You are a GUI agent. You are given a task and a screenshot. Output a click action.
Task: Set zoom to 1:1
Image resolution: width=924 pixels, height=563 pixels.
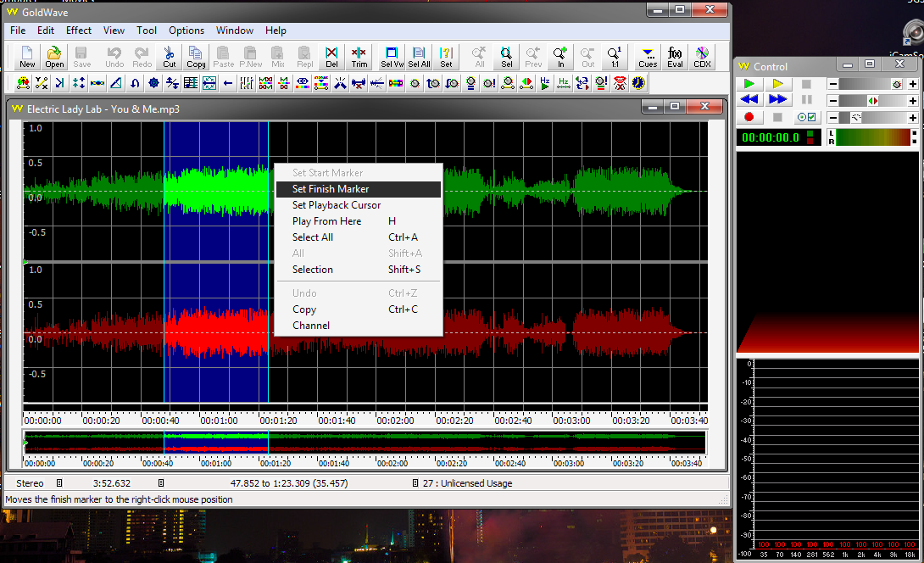[615, 57]
